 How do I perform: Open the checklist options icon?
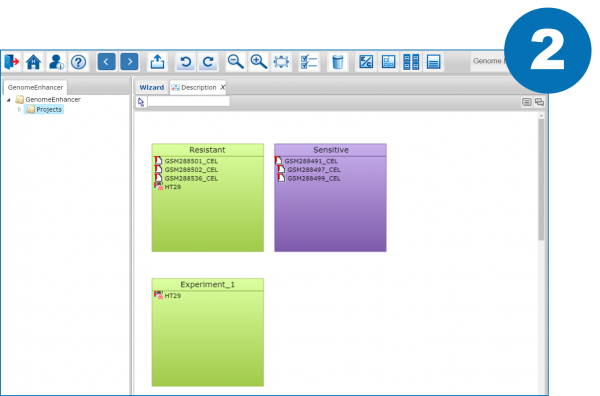click(309, 62)
